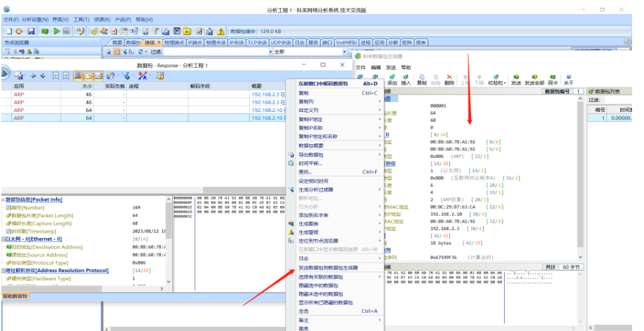Click the 复制 icon in generator toolbar

422,80
